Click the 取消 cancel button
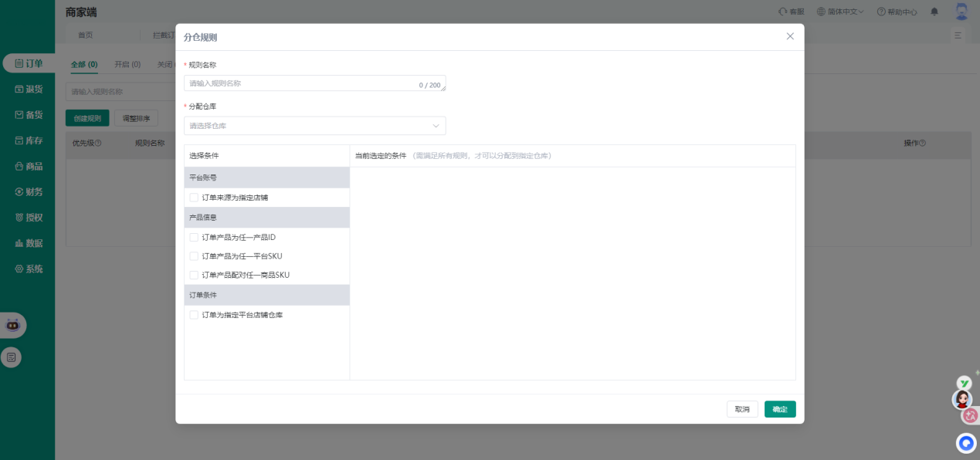The width and height of the screenshot is (980, 460). pos(742,409)
